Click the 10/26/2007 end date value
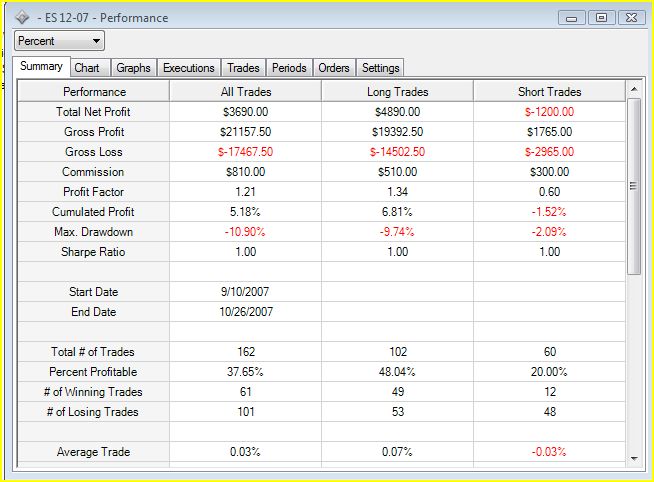This screenshot has height=482, width=654. [246, 312]
